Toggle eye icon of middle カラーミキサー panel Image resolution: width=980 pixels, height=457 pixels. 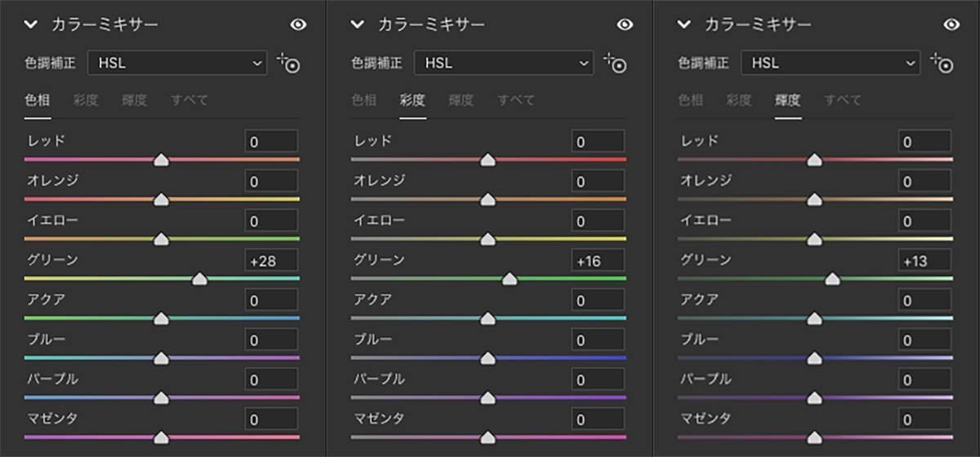click(x=625, y=24)
